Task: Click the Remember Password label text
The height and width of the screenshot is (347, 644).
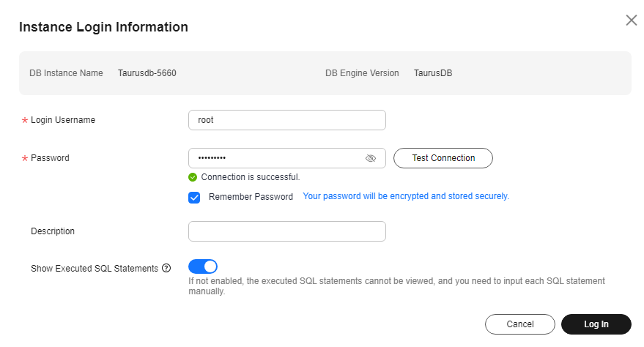Action: click(251, 197)
